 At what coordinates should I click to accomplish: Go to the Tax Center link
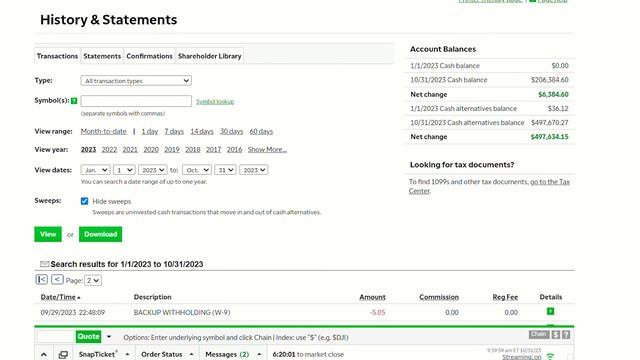point(550,182)
